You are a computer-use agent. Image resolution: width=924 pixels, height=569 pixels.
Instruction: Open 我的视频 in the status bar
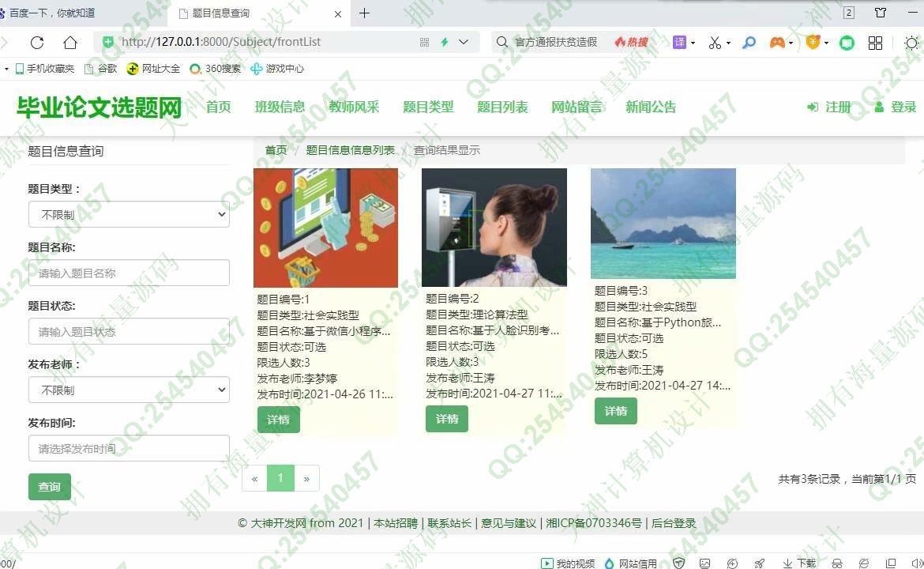(x=568, y=563)
